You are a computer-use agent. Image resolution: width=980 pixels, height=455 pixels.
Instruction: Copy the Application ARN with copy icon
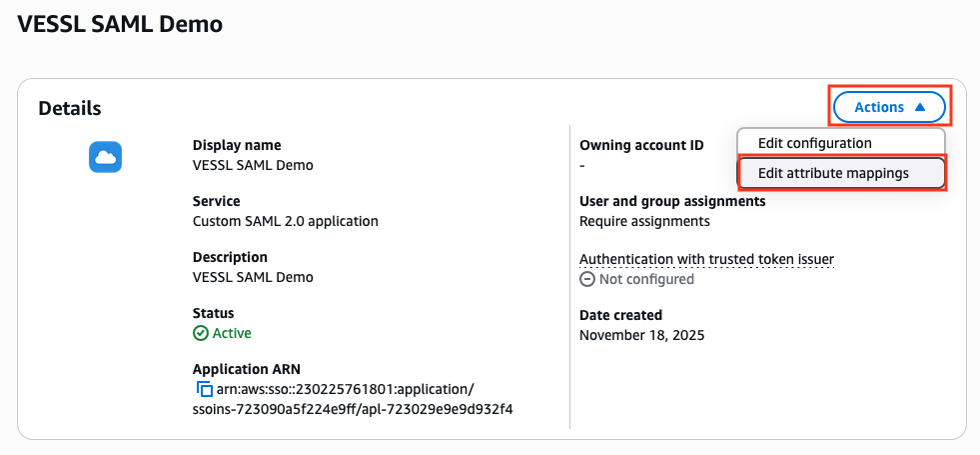(x=203, y=389)
